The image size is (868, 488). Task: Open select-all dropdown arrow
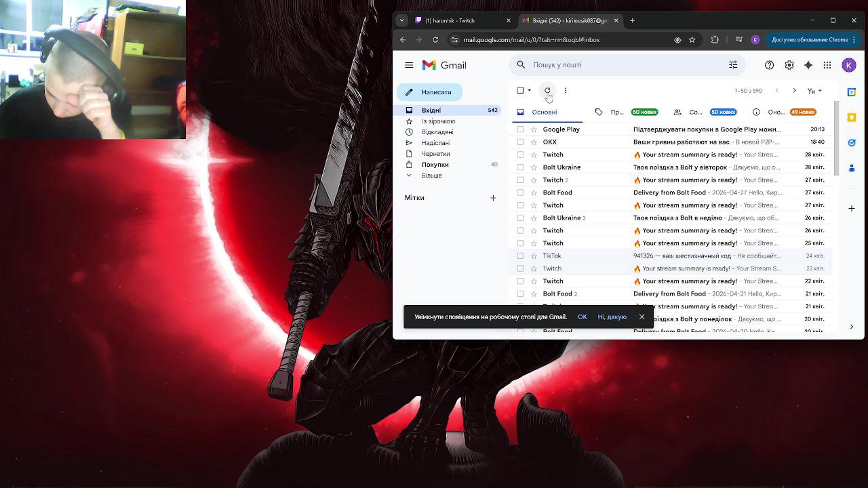[530, 90]
